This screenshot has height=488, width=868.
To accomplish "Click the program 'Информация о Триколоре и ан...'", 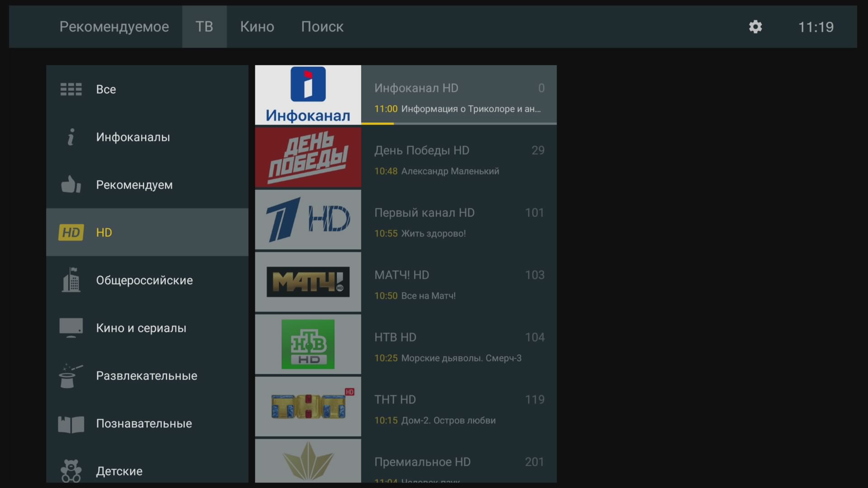I will [x=471, y=109].
